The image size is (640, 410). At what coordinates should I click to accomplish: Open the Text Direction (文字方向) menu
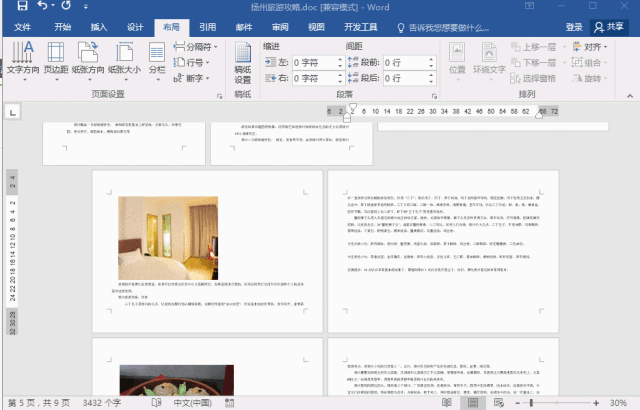tap(21, 58)
